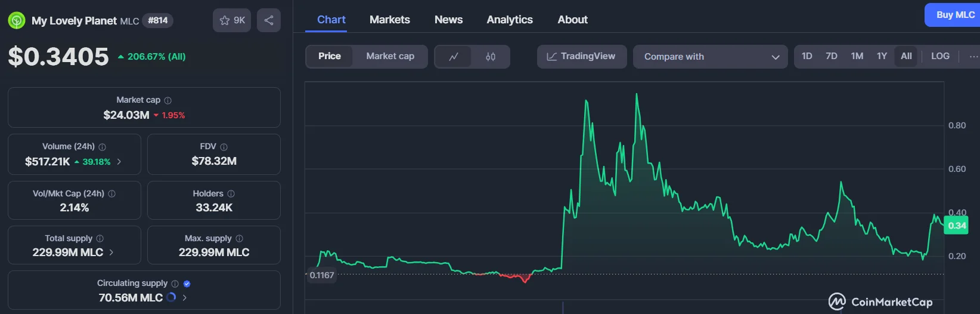Expand Total supply details chevron
Image resolution: width=980 pixels, height=314 pixels.
point(111,253)
